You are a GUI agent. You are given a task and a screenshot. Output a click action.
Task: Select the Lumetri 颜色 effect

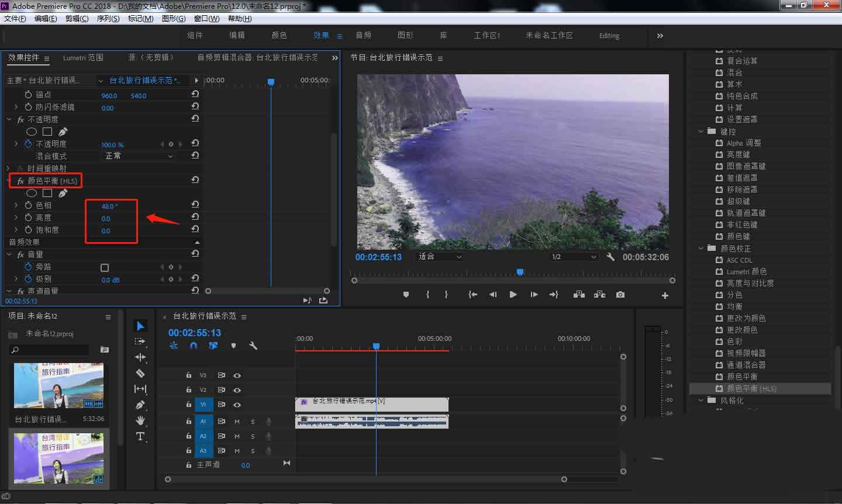tap(746, 272)
